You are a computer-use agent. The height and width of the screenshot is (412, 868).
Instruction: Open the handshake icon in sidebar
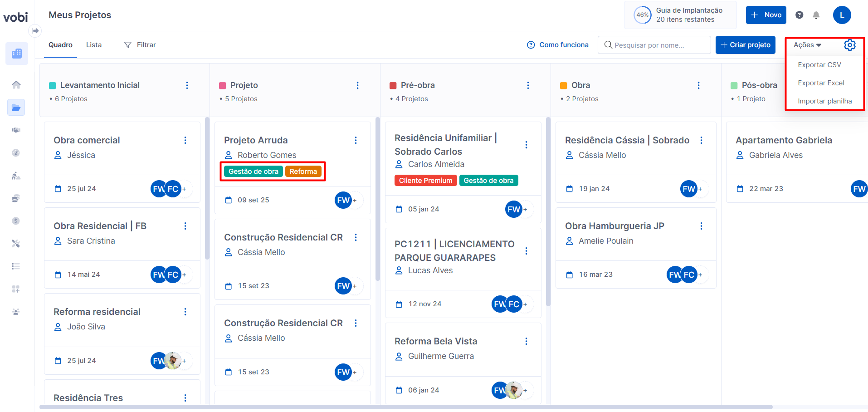coord(16,130)
